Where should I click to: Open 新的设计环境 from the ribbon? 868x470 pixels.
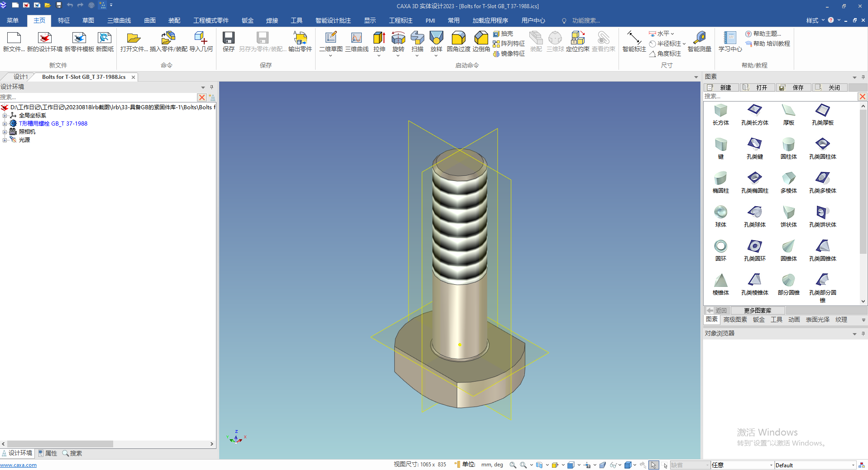45,42
